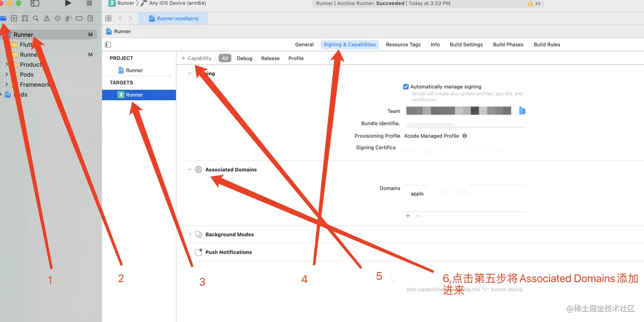Viewport: 644px width, 322px height.
Task: Select the Release configuration filter
Action: pyautogui.click(x=270, y=58)
